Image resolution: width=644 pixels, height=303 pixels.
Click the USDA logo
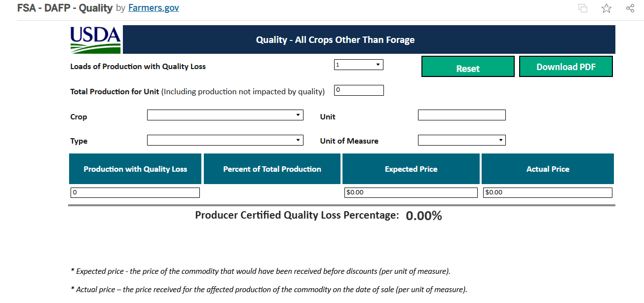coord(95,39)
